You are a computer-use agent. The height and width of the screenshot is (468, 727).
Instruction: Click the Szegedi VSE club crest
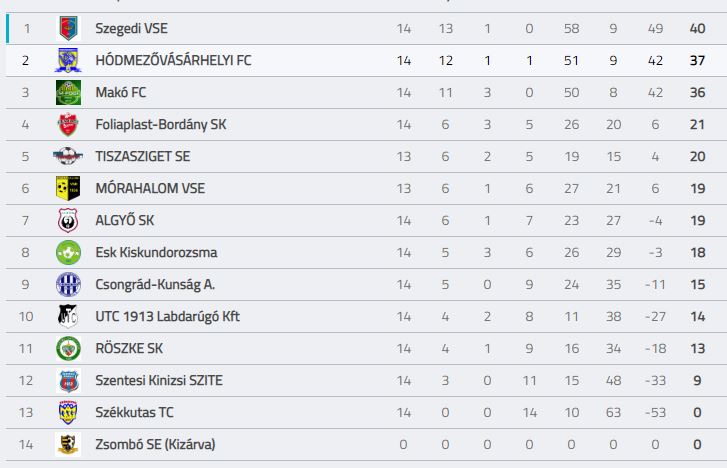(x=68, y=28)
